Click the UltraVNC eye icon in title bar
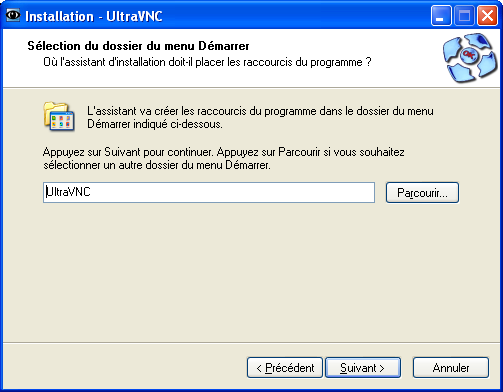The height and width of the screenshot is (392, 503). (13, 15)
